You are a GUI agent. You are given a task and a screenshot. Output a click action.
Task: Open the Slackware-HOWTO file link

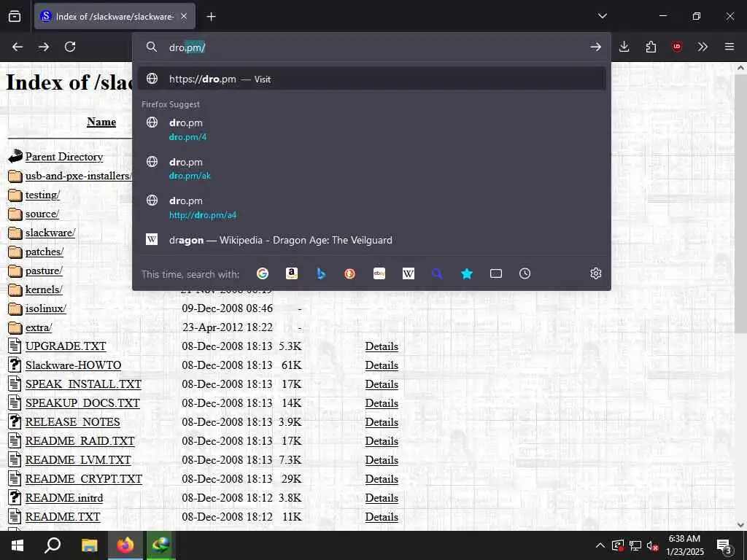point(74,365)
